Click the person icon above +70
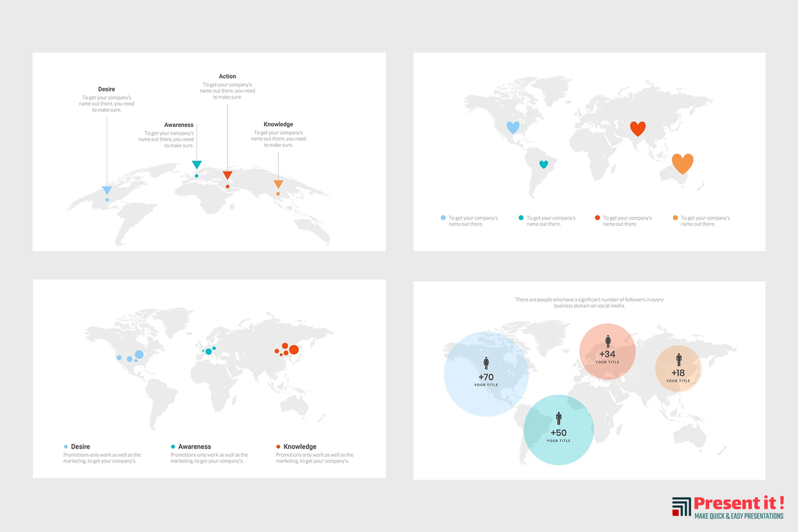This screenshot has width=798, height=532. [486, 363]
